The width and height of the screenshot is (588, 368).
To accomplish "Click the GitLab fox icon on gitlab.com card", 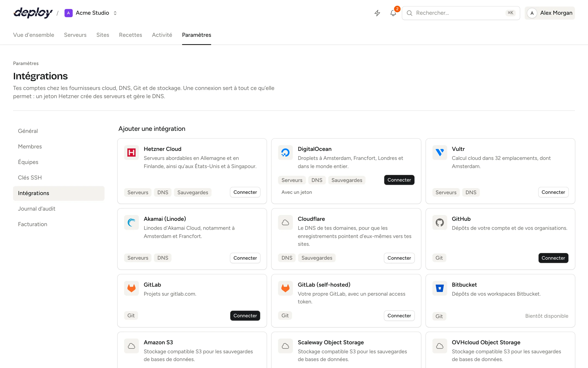I will (x=131, y=288).
